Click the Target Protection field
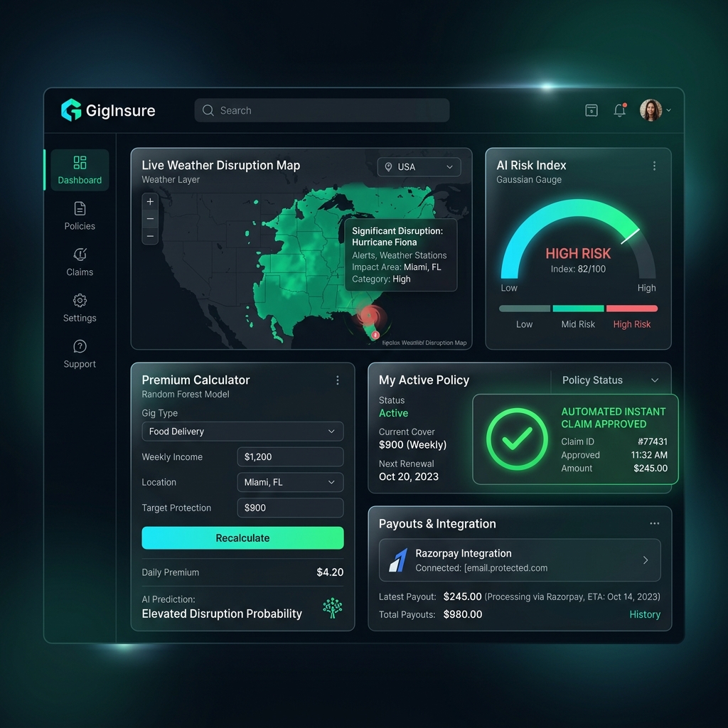This screenshot has width=728, height=728. pos(290,508)
